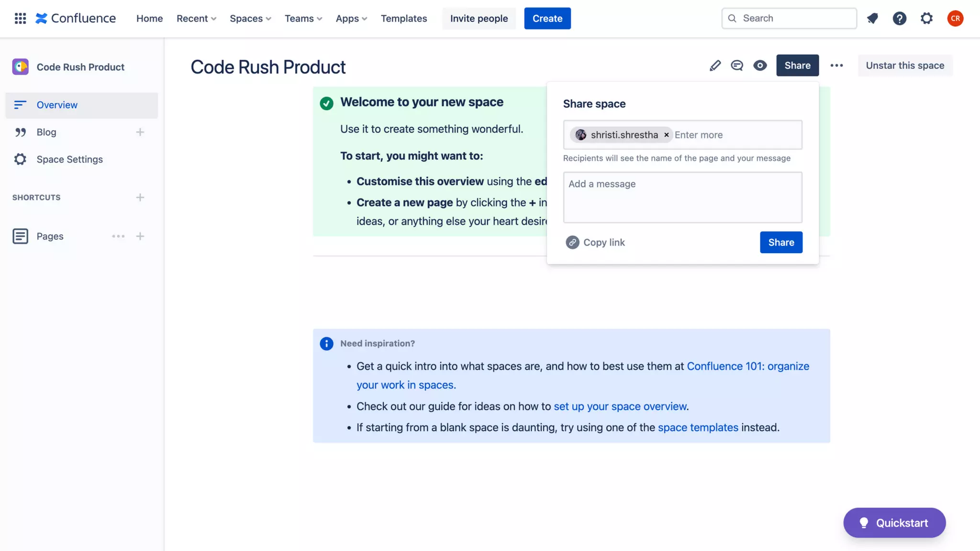Open the space templates link
Screen dimensions: 980x551
(x=698, y=427)
